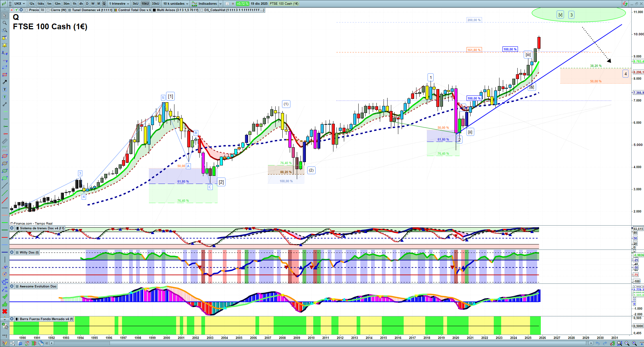Open the 10 k unidades dropdown
This screenshot has width=644, height=347.
(x=176, y=4)
